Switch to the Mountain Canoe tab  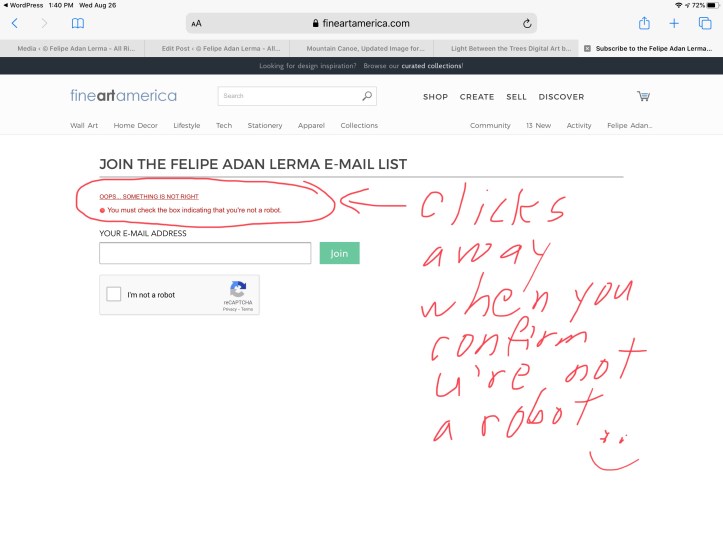(x=364, y=48)
